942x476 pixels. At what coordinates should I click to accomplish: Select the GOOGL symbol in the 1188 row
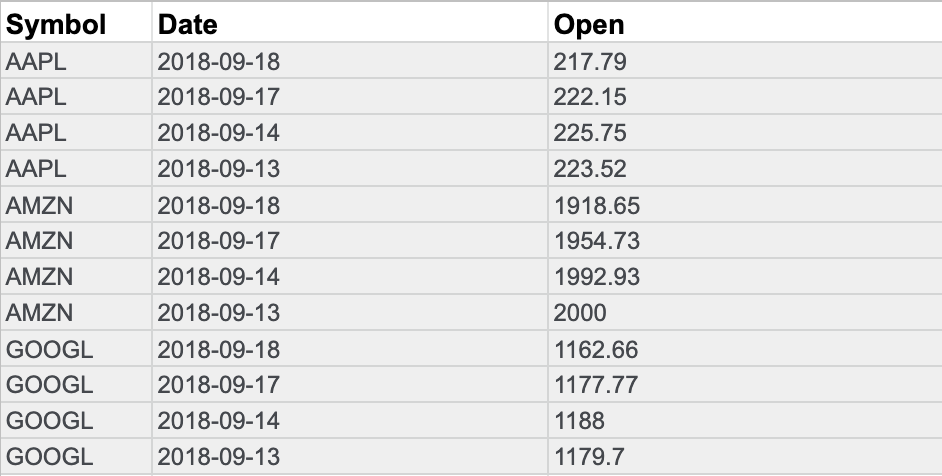49,421
